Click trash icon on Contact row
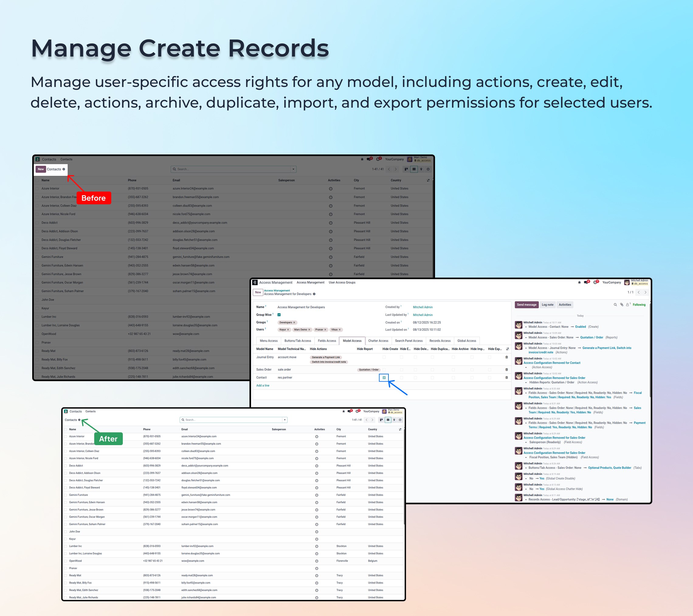693x616 pixels. pyautogui.click(x=506, y=378)
